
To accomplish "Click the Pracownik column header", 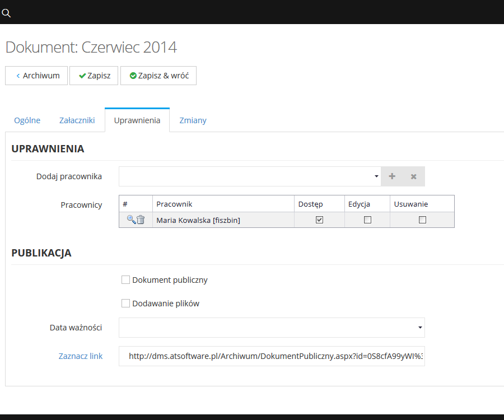I will [x=223, y=204].
